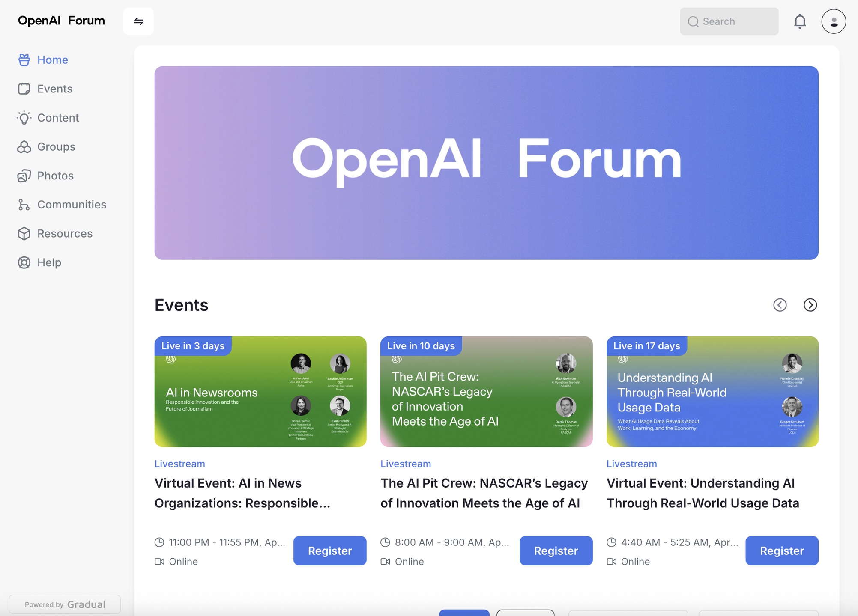Click video camera icon under AI in News event

[159, 562]
